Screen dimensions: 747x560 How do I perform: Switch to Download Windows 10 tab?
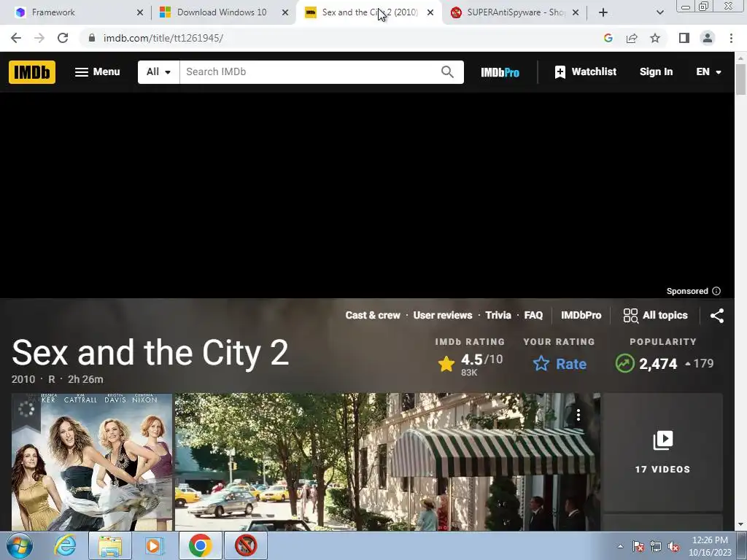click(222, 12)
